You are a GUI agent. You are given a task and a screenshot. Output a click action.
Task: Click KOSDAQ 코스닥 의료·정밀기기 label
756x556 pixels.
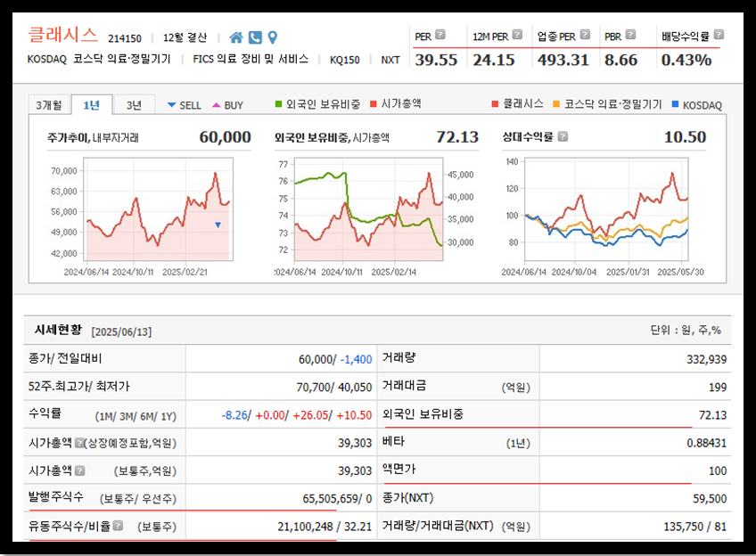pyautogui.click(x=99, y=60)
